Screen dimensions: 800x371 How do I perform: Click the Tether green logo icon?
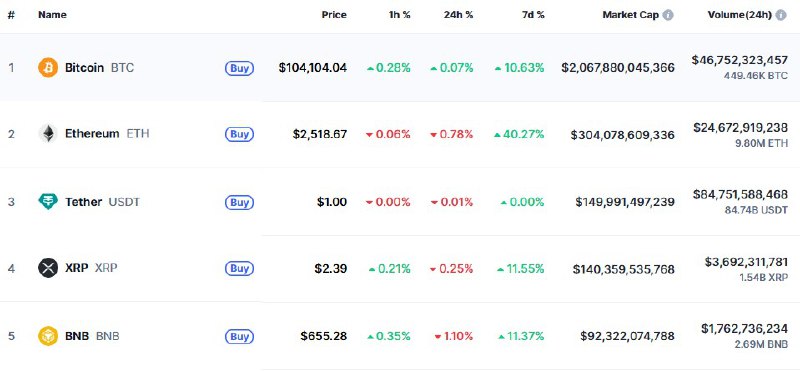pos(48,202)
